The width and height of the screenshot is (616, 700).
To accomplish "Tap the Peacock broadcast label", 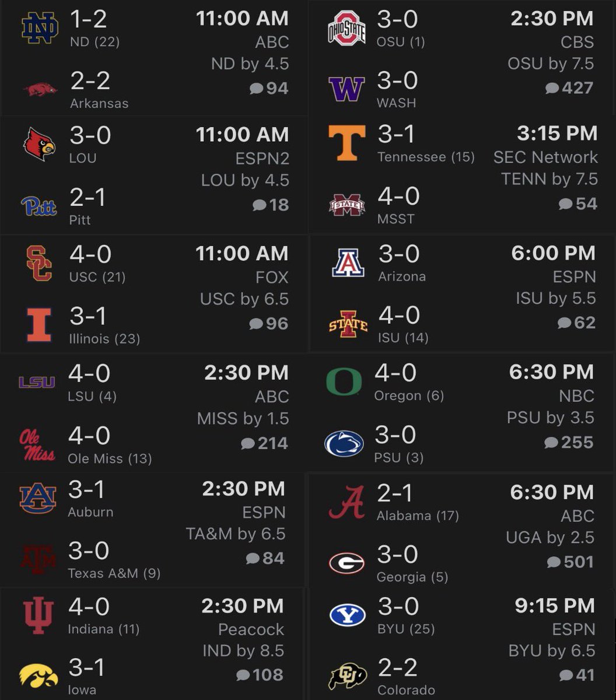I will point(251,629).
